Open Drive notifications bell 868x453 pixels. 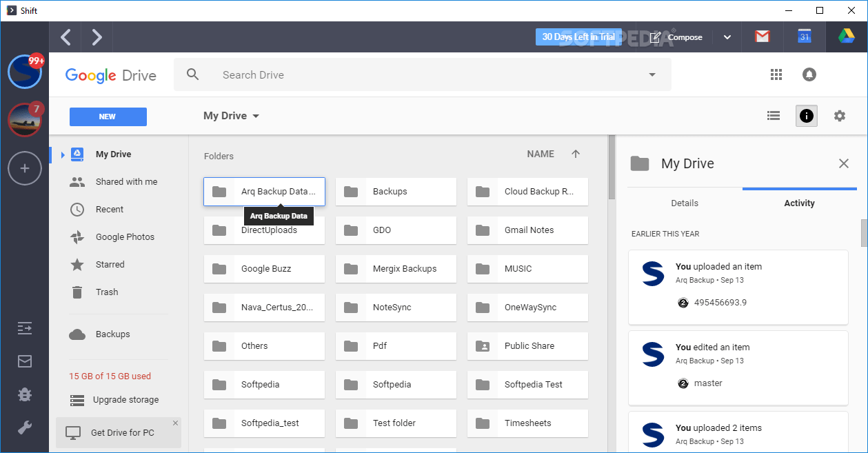809,74
